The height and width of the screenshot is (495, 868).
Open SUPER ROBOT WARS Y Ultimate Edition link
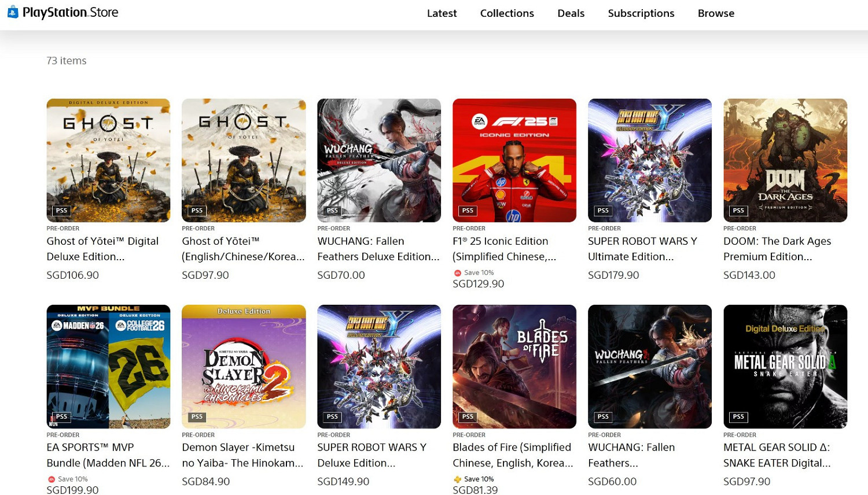pyautogui.click(x=642, y=249)
